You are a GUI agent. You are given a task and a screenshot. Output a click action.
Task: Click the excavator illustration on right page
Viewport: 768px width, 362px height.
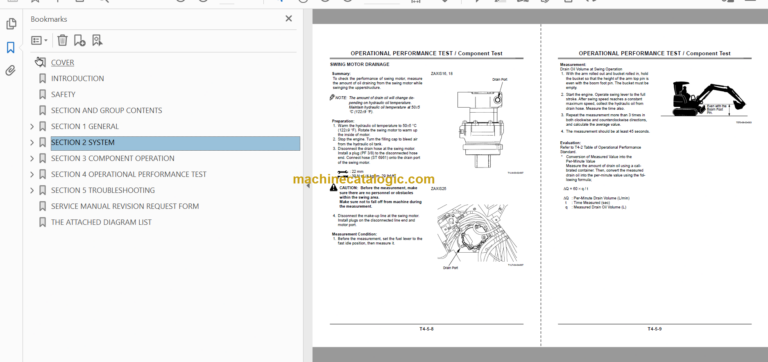[703, 100]
